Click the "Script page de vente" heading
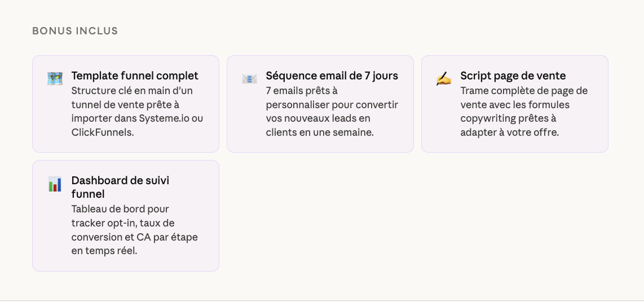 513,75
